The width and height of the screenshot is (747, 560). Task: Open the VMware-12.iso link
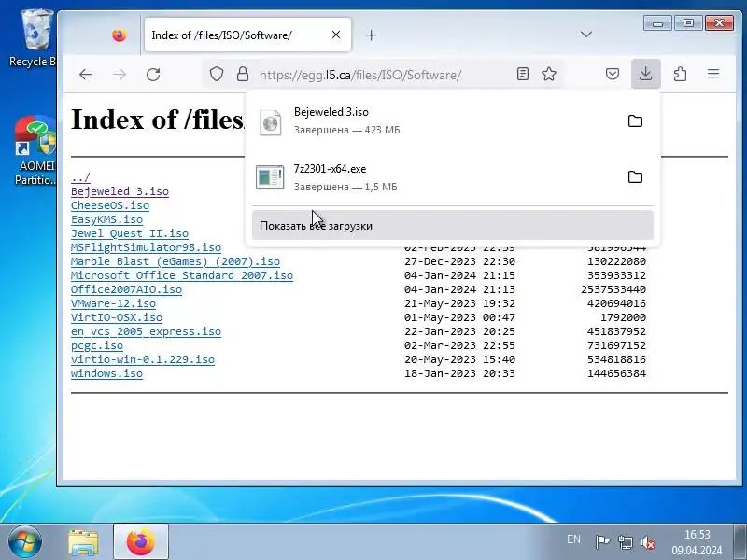coord(113,303)
